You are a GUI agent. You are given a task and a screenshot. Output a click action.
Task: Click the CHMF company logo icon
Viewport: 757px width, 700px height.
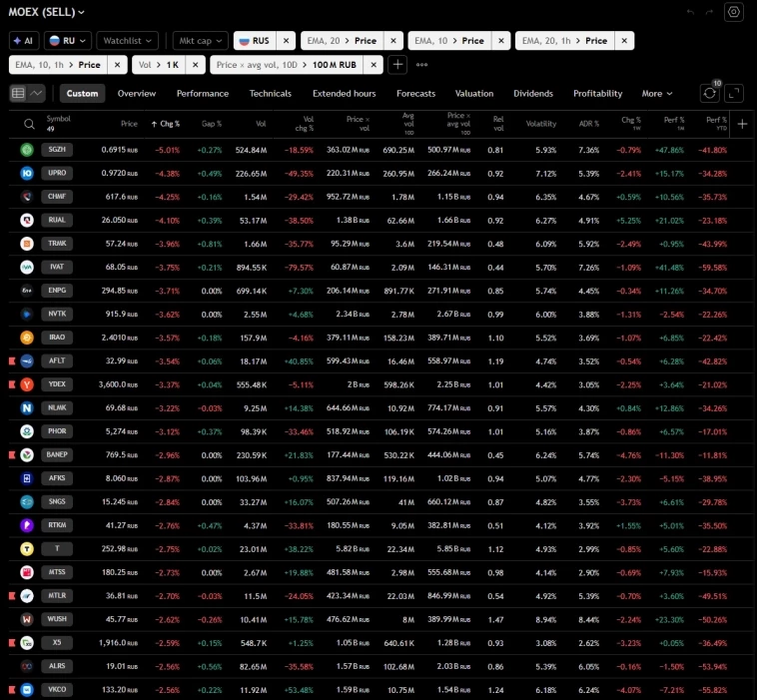pos(27,197)
